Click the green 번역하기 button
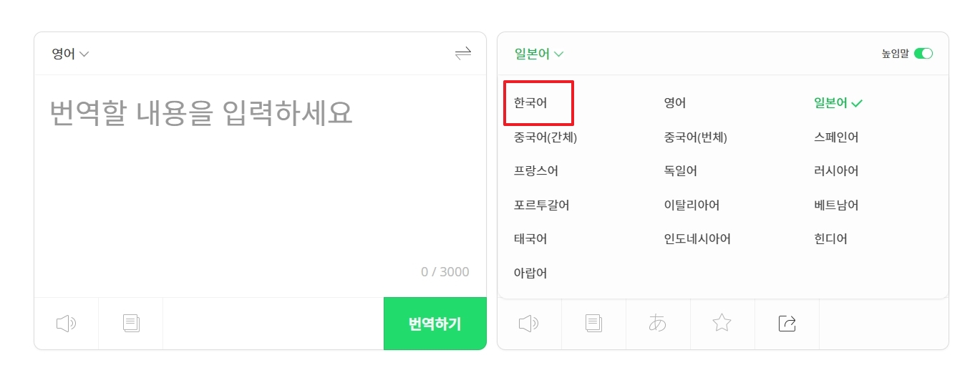The height and width of the screenshot is (378, 980). pos(435,324)
